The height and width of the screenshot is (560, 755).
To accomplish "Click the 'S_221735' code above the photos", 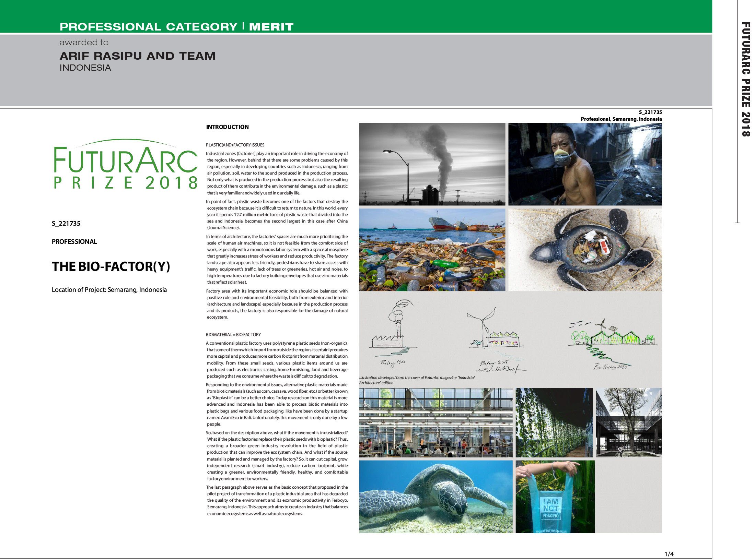I will pyautogui.click(x=650, y=112).
